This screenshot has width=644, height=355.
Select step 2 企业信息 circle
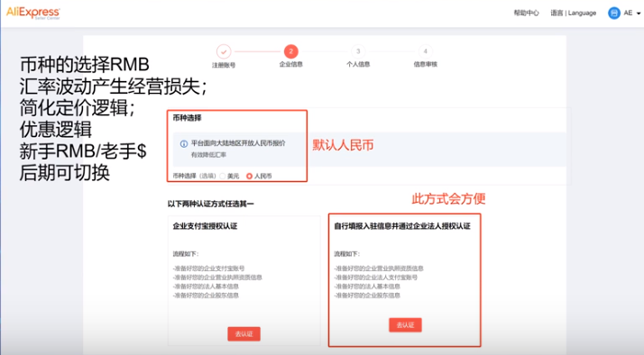point(290,51)
